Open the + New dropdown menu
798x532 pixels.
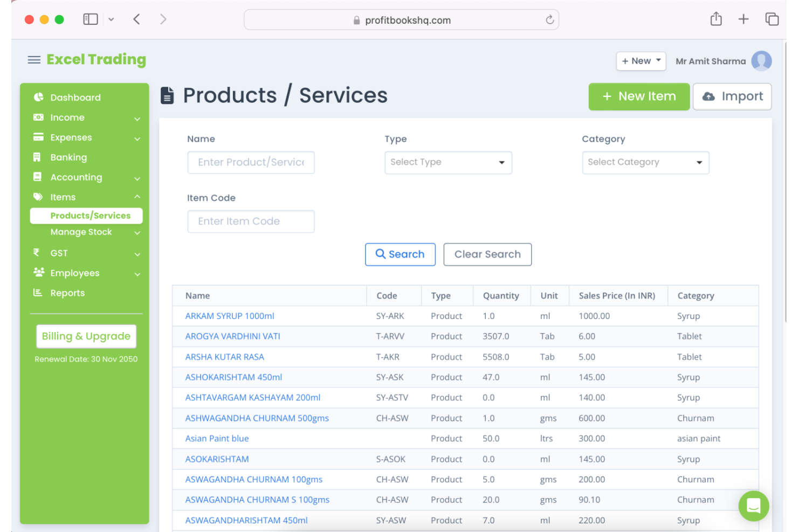tap(641, 61)
